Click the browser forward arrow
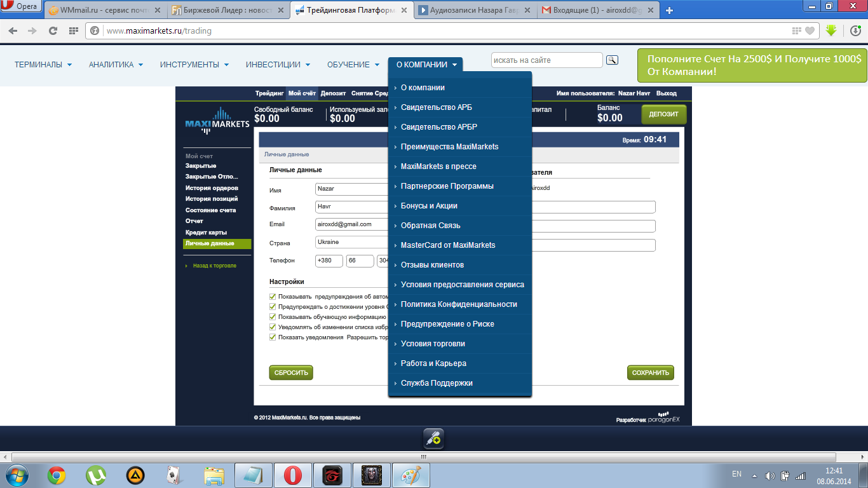Screen dimensions: 868x488 click(x=32, y=30)
